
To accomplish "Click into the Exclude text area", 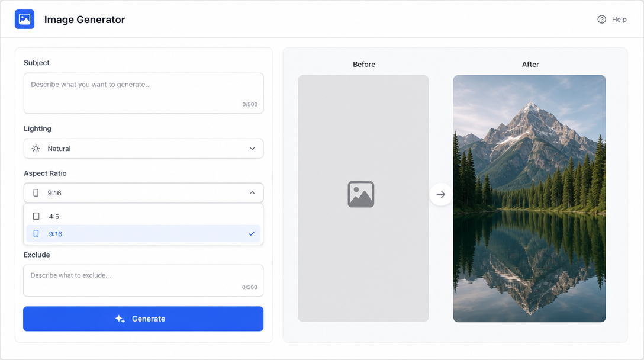I will (x=143, y=280).
